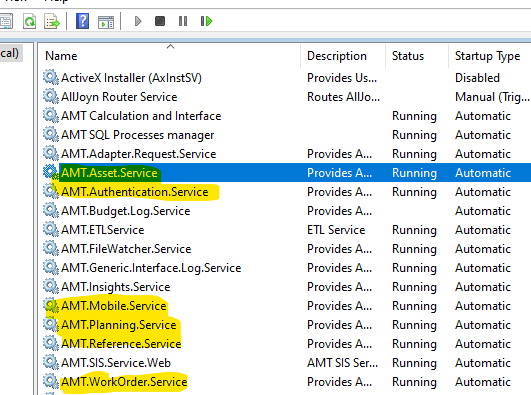Click Routes AllJo... description cell
Image resolution: width=531 pixels, height=395 pixels.
click(343, 97)
